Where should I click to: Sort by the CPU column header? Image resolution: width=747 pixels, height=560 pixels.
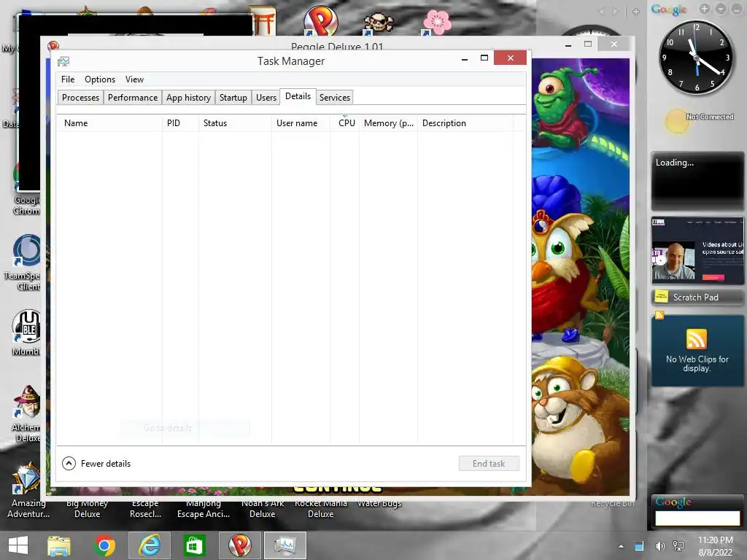pyautogui.click(x=345, y=122)
